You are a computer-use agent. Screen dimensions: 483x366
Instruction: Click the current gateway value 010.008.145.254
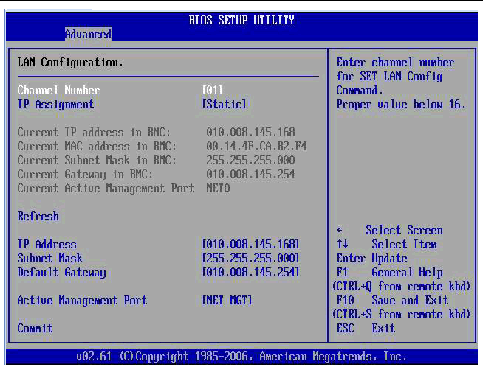[251, 174]
